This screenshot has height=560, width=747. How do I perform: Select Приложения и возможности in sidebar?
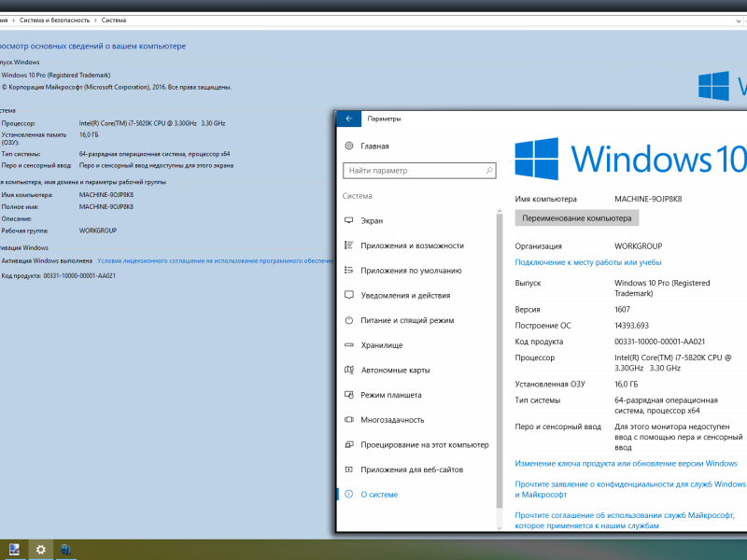click(412, 245)
